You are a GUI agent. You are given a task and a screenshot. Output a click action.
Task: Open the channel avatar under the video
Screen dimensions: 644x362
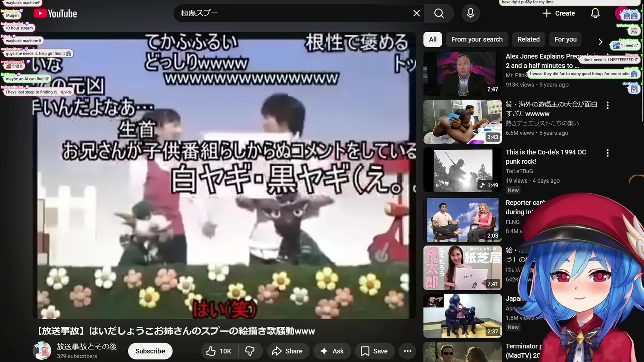(x=42, y=351)
